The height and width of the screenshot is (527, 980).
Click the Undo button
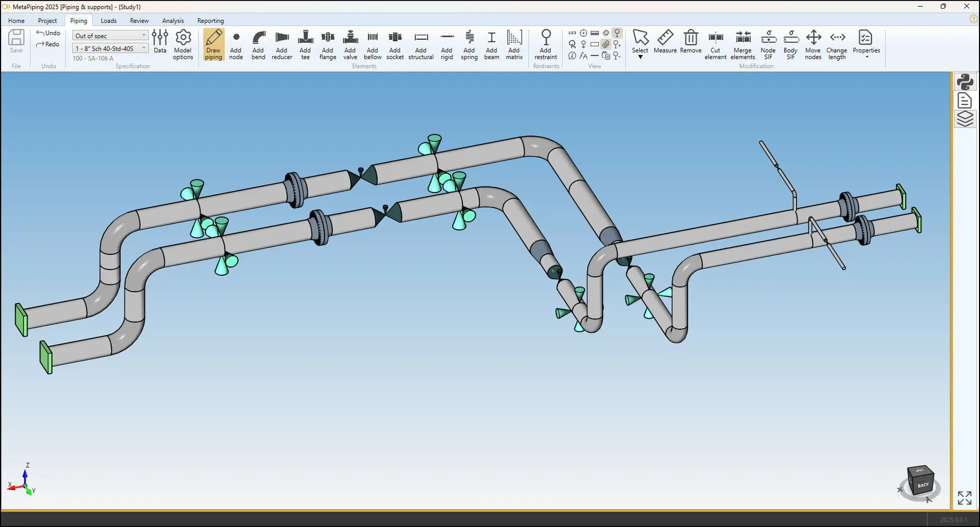[x=48, y=33]
